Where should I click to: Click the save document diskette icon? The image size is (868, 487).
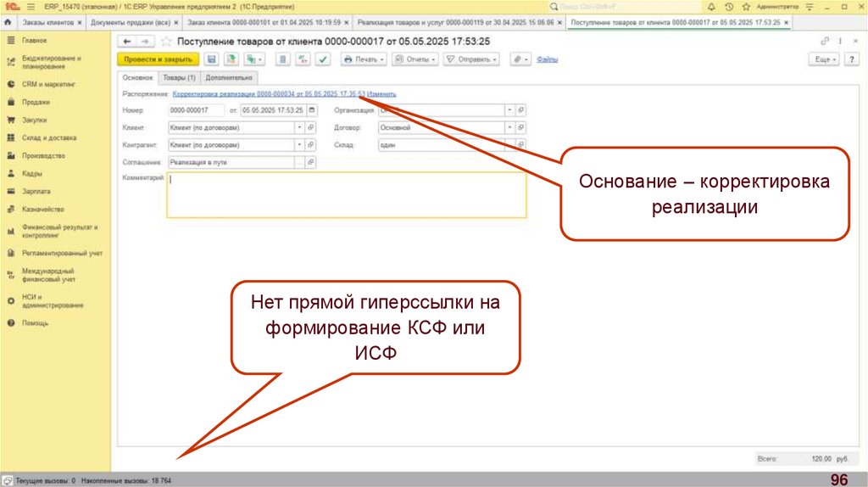211,59
